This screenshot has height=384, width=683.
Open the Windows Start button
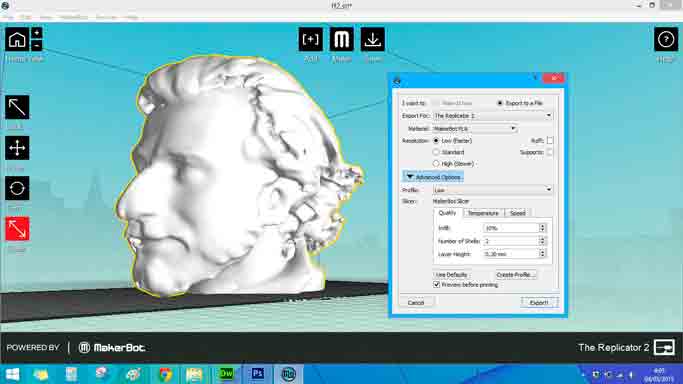coord(12,374)
